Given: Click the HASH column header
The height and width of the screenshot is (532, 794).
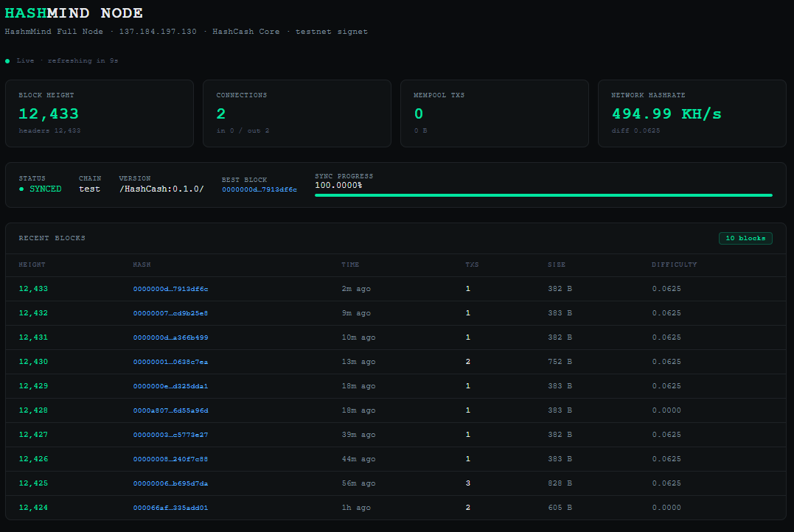Looking at the screenshot, I should point(142,265).
